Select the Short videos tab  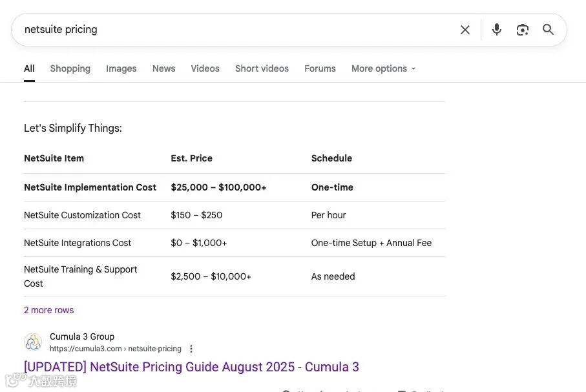point(262,68)
